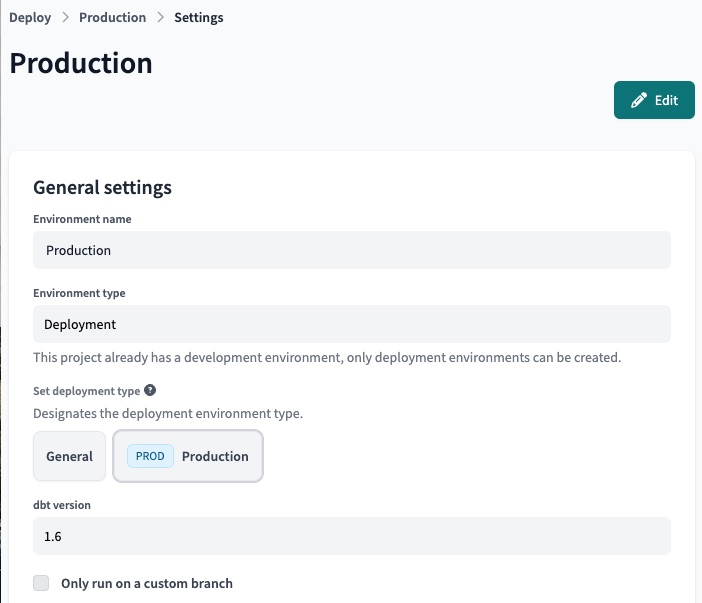This screenshot has width=702, height=603.
Task: Click the pencil icon on Edit button
Action: (x=638, y=100)
